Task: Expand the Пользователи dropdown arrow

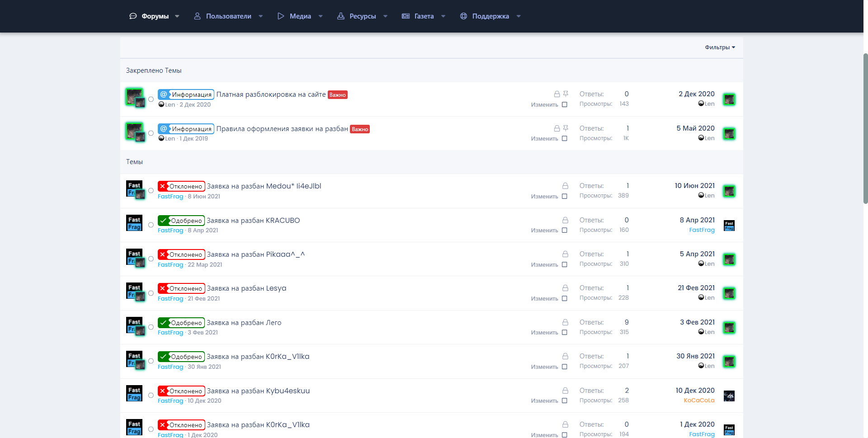Action: pos(261,16)
